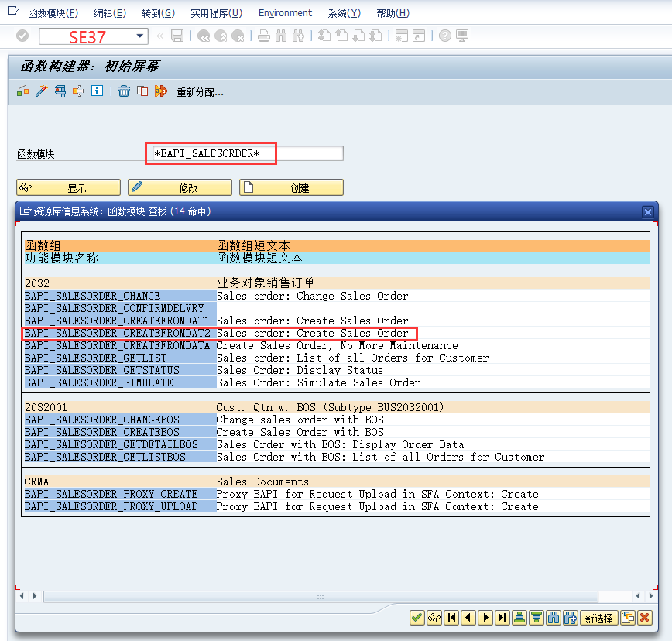Click the Customize Local Layout monitor icon

point(462,36)
